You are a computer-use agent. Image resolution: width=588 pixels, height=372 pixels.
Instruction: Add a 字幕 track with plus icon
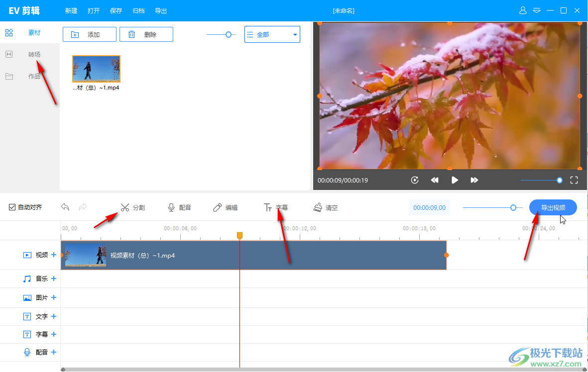click(x=54, y=334)
